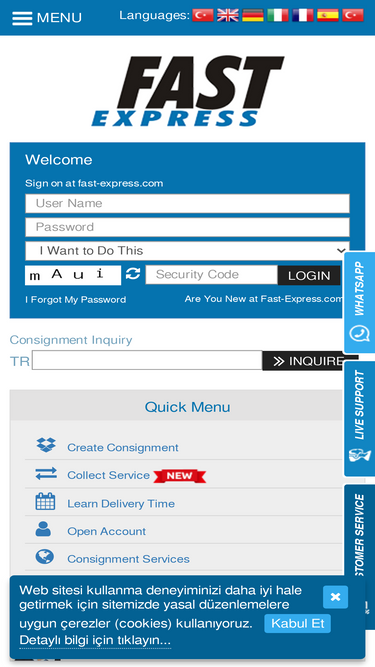Choose the Spanish flag language
This screenshot has width=375, height=667.
tap(328, 15)
